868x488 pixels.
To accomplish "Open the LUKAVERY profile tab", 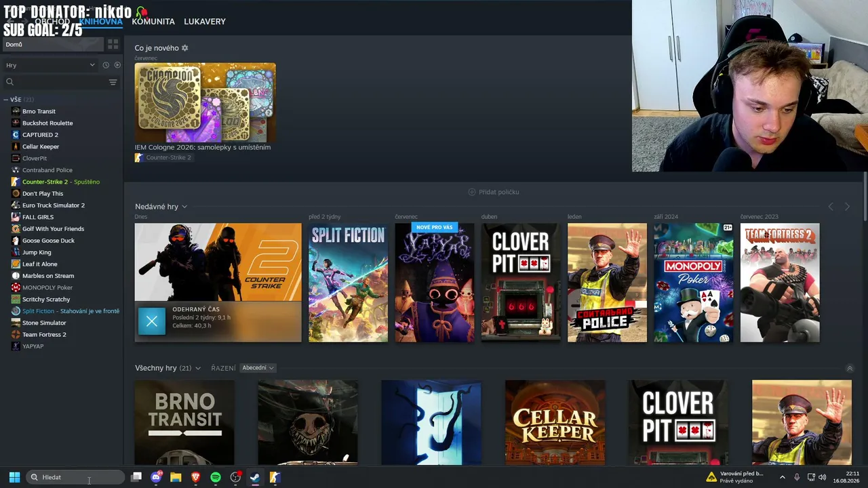I will (205, 22).
